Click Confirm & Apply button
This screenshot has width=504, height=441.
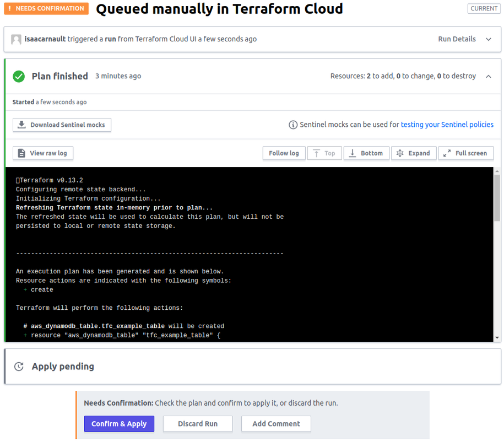pos(119,424)
